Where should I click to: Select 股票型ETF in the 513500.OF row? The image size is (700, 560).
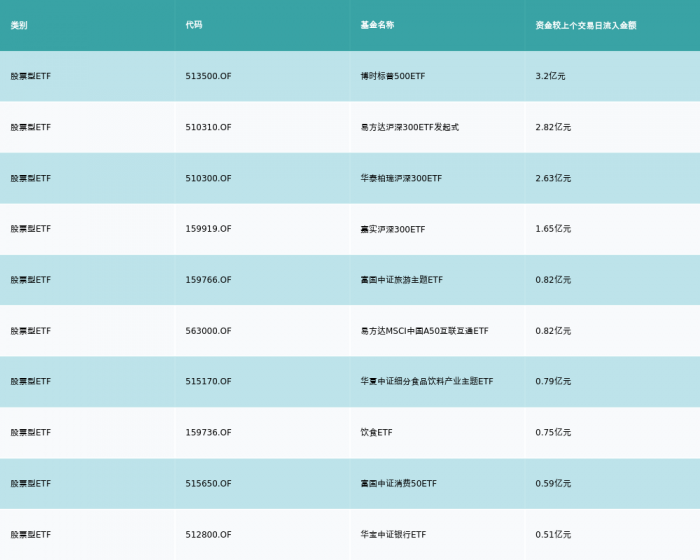[x=31, y=76]
